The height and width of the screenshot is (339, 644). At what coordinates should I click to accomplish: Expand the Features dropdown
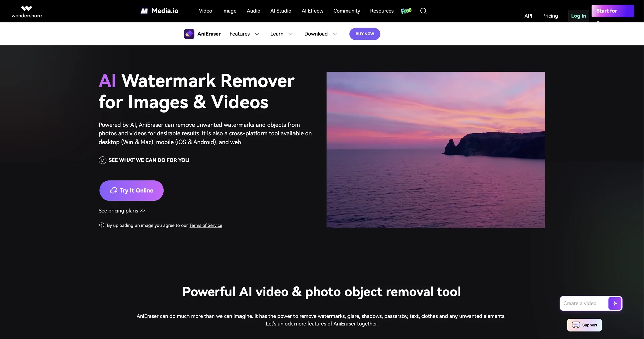[244, 34]
